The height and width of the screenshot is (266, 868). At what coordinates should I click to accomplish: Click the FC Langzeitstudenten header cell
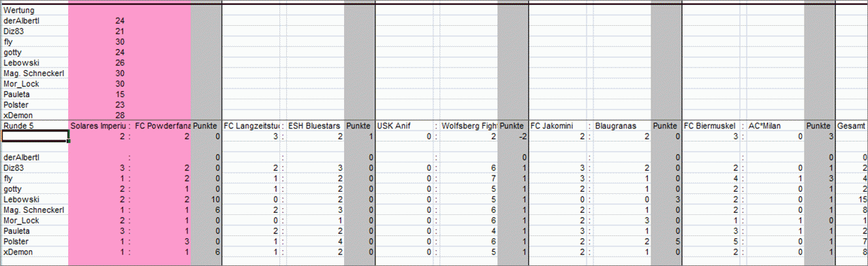tap(251, 126)
